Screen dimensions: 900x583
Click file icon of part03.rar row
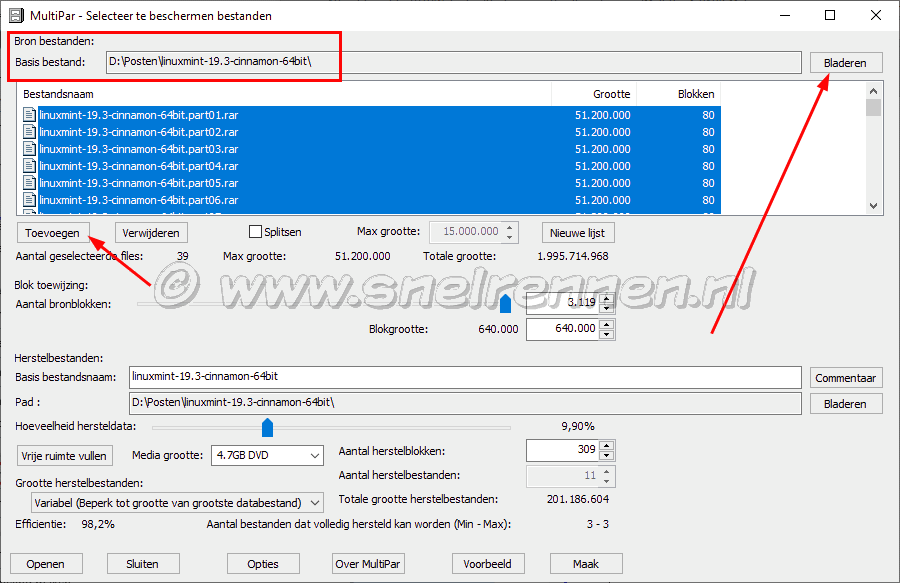[29, 149]
